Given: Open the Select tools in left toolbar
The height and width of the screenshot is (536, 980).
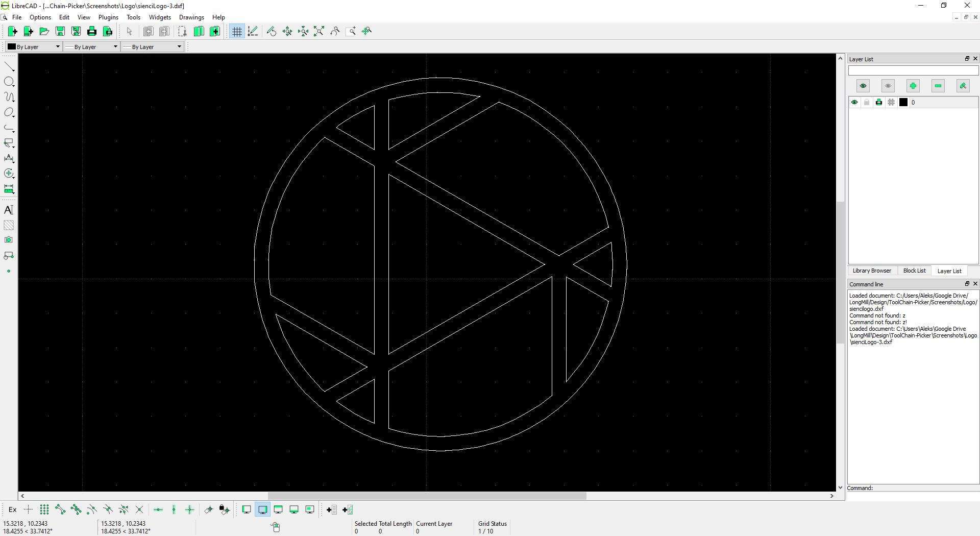Looking at the screenshot, I should (9, 143).
